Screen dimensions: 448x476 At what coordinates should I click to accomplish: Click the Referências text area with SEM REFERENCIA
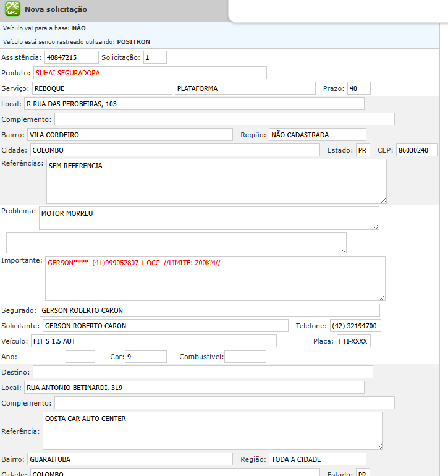(x=216, y=181)
